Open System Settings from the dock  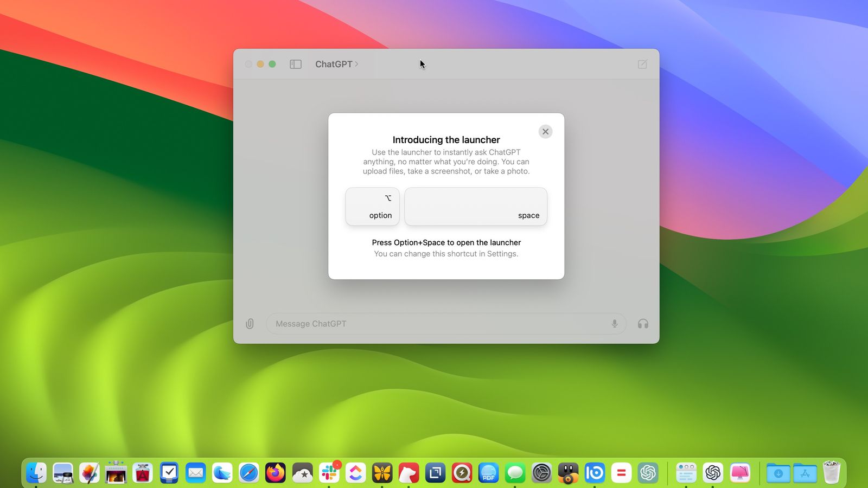coord(541,473)
